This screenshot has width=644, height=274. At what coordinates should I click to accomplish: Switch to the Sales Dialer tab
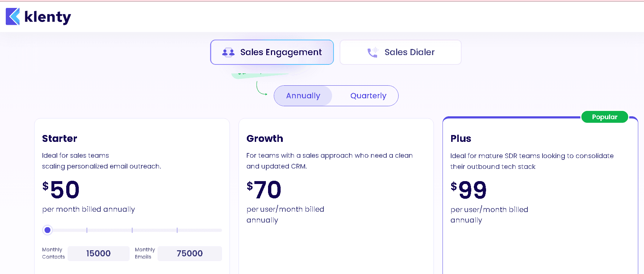pos(400,52)
